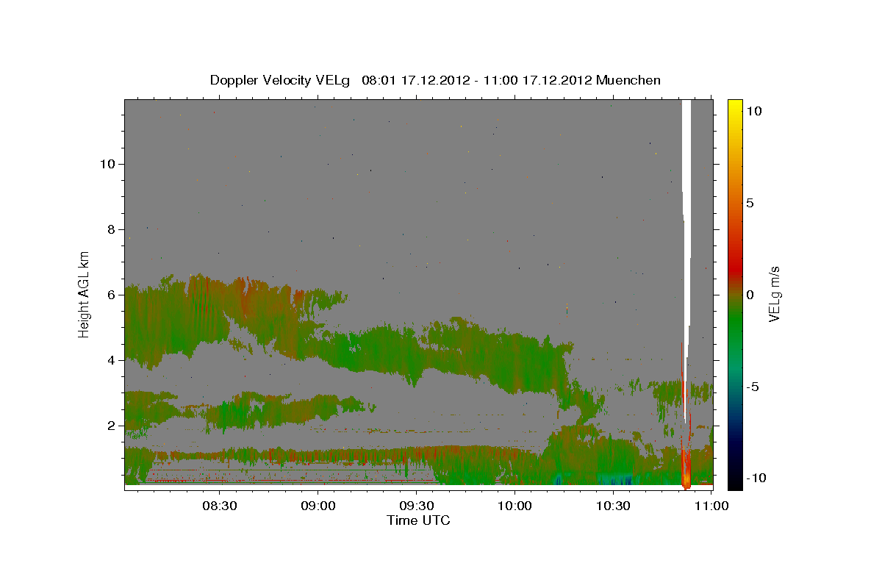Click the plot title "Doppler Velocity VELg"
Screen dimensions: 882x588
282,80
